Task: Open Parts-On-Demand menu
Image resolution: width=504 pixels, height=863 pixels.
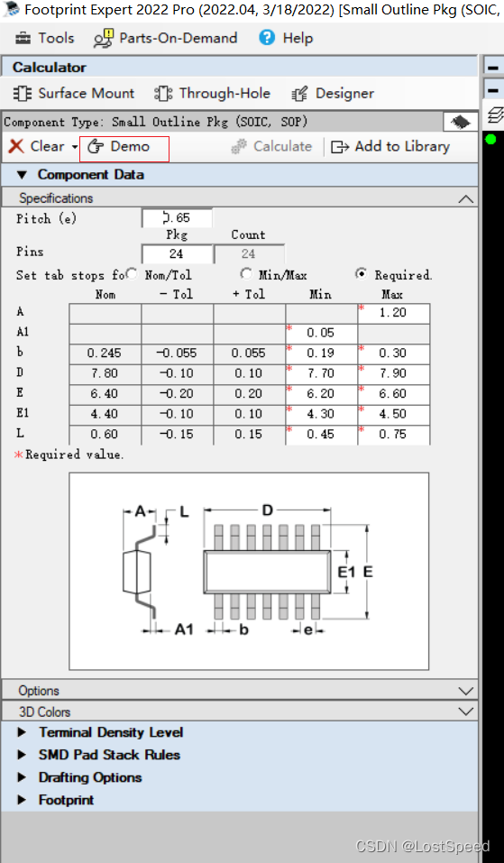Action: pos(165,38)
